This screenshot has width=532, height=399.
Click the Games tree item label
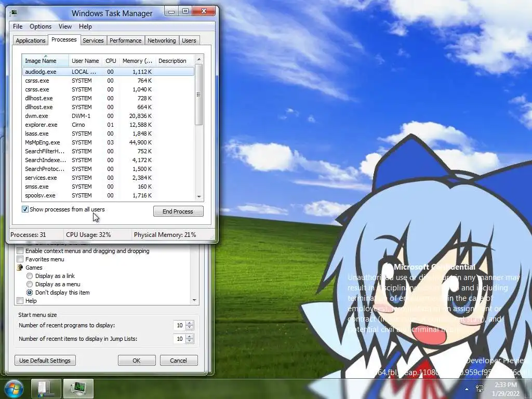click(x=34, y=268)
